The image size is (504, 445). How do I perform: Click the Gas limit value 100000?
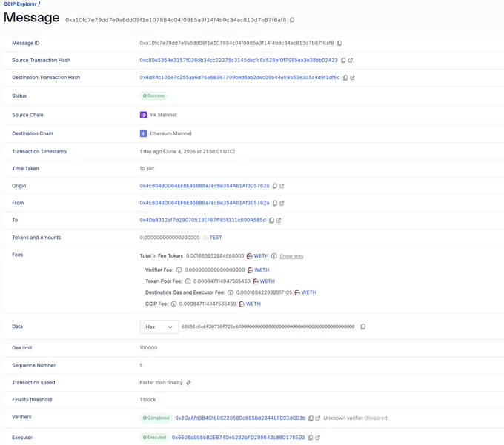point(148,348)
